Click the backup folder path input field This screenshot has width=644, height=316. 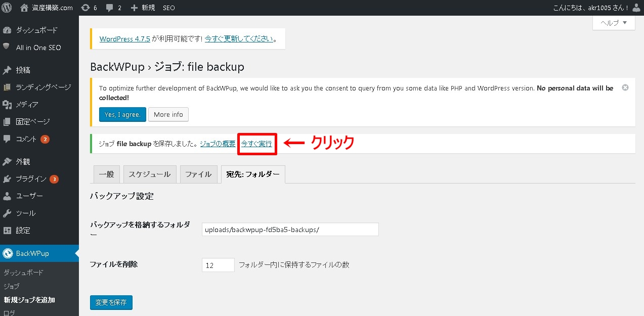(290, 229)
